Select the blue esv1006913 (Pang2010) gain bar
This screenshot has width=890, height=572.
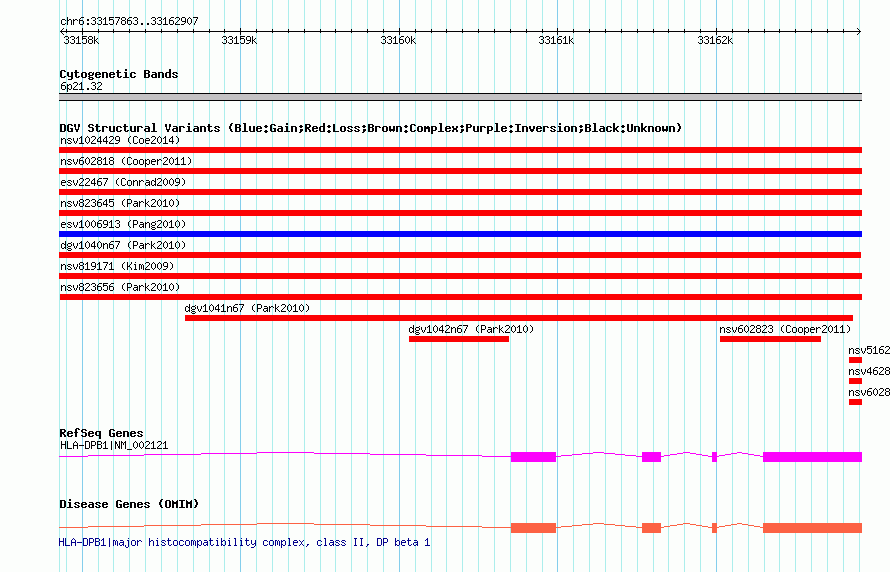click(x=460, y=234)
